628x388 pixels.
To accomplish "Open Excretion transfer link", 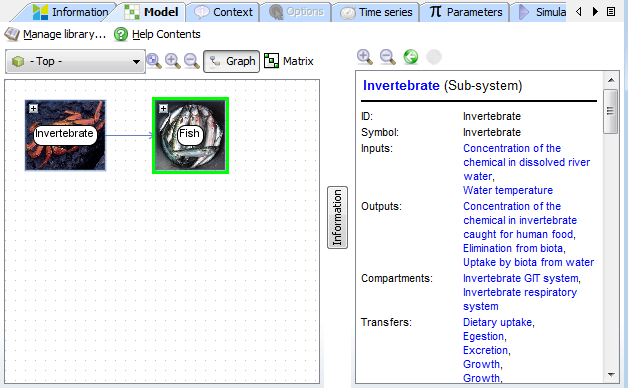I will click(485, 350).
